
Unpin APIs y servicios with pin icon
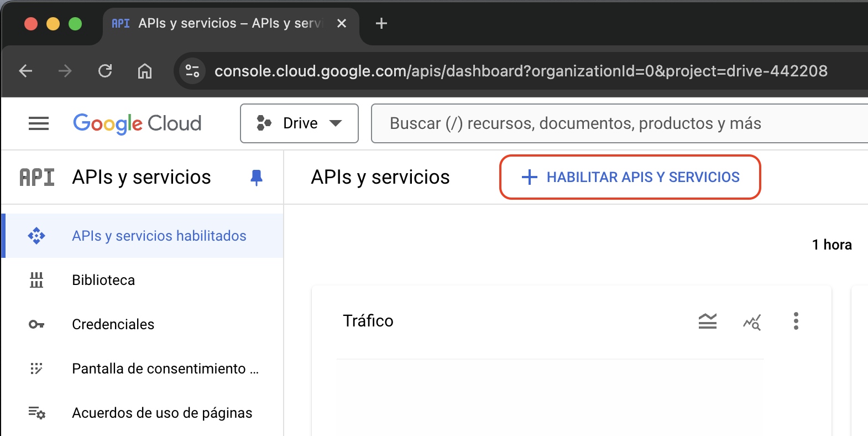click(x=256, y=178)
